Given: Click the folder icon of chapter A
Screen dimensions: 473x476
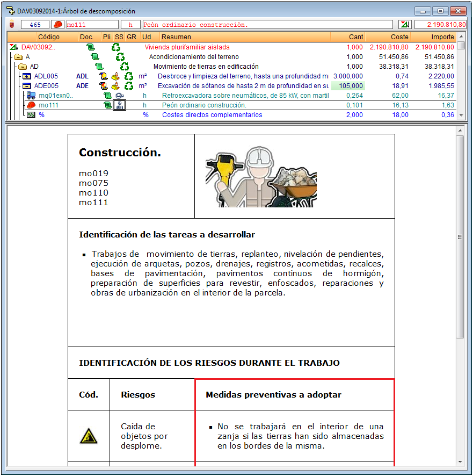Looking at the screenshot, I should coord(18,57).
